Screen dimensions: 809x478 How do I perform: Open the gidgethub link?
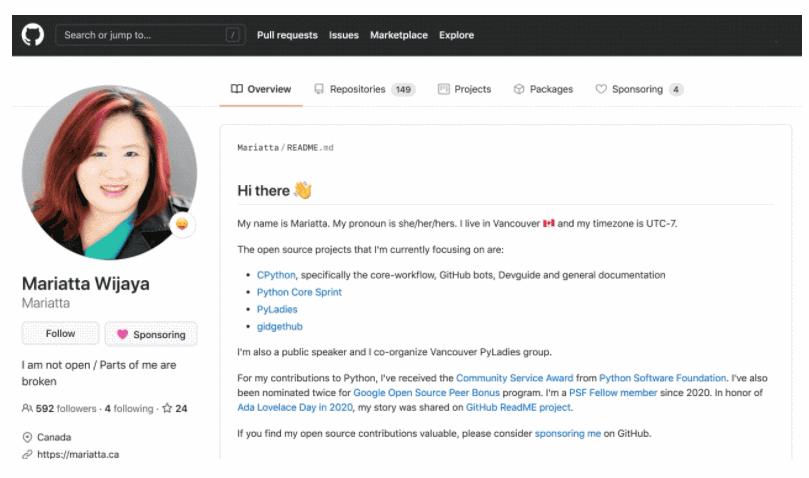click(280, 327)
